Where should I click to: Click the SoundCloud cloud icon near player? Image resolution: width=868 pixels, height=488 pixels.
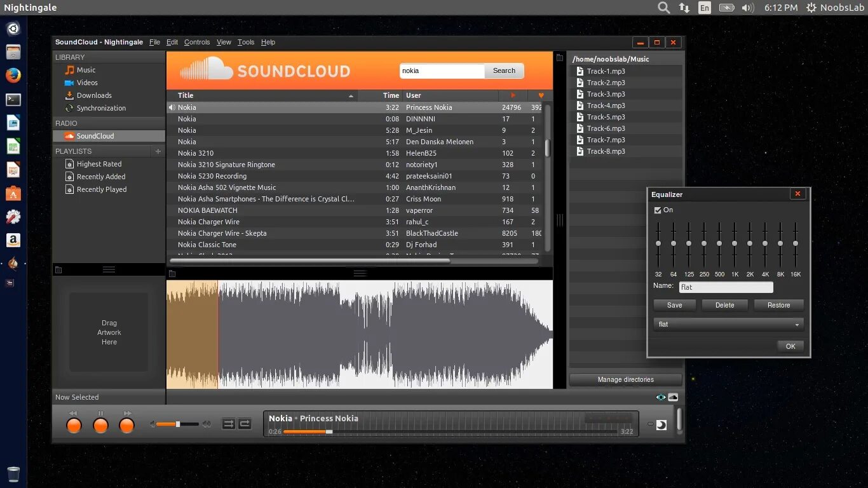pyautogui.click(x=673, y=397)
